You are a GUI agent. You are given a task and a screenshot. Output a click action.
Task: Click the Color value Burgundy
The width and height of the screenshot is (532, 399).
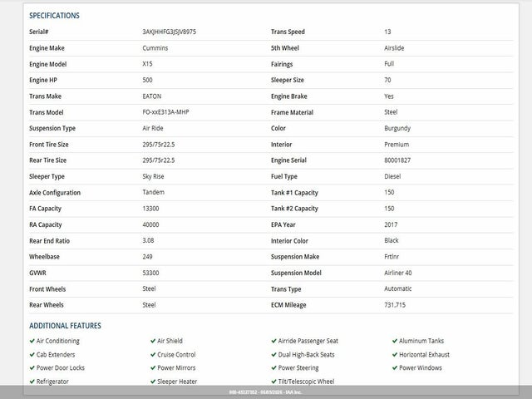[x=397, y=128]
